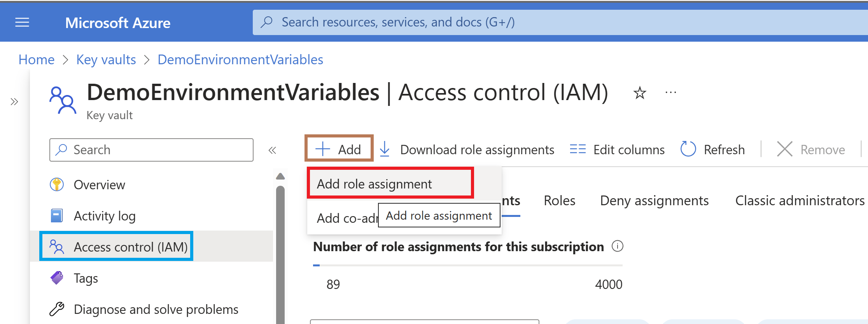Click the sidebar vertical scrollbar thumb

tap(280, 255)
